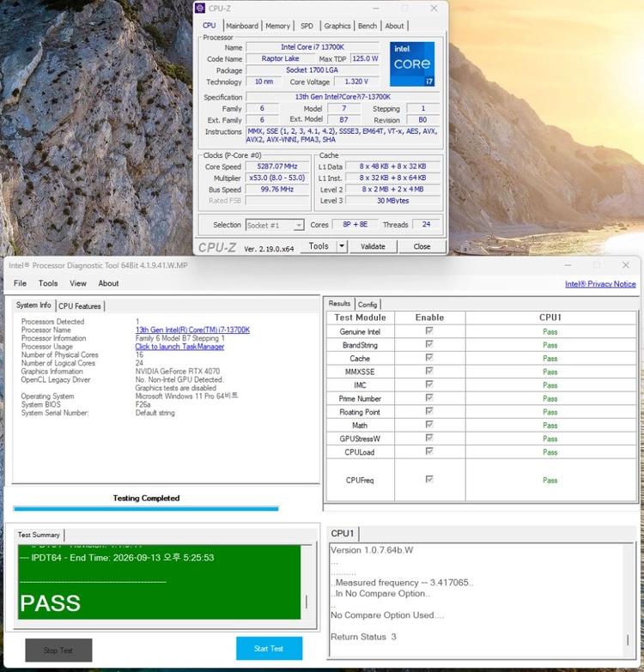644x672 pixels.
Task: Toggle the BrandString test checkbox
Action: click(x=429, y=344)
